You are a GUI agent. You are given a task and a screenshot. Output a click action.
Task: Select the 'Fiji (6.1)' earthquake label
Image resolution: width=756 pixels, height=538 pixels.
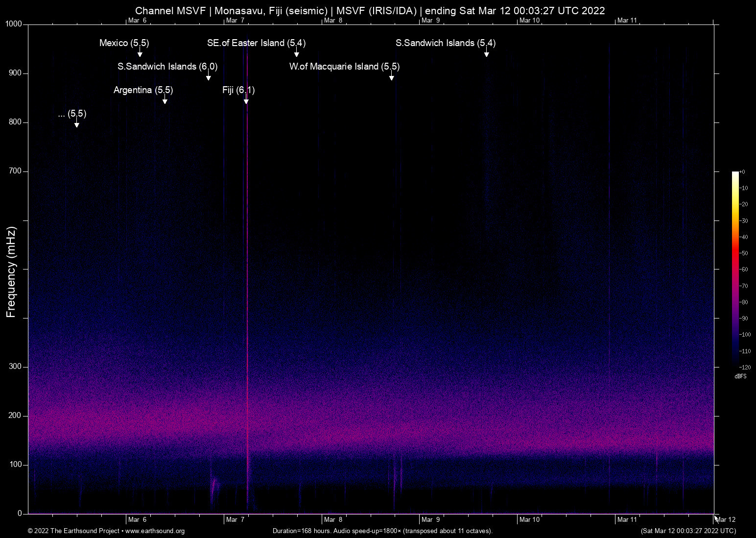(238, 90)
